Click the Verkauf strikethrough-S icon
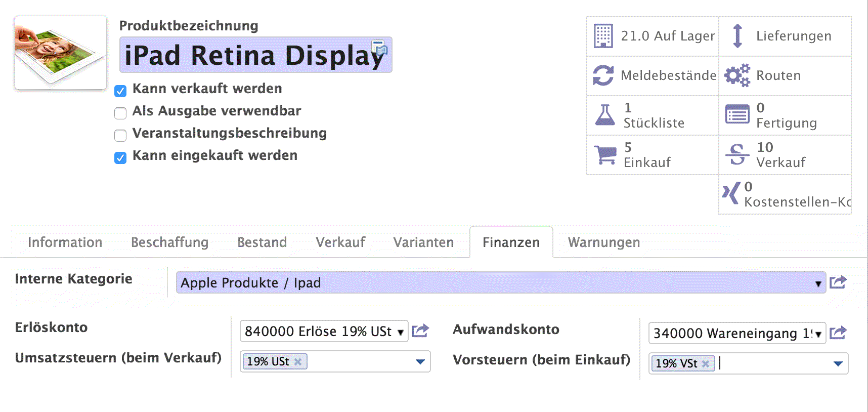 point(737,154)
